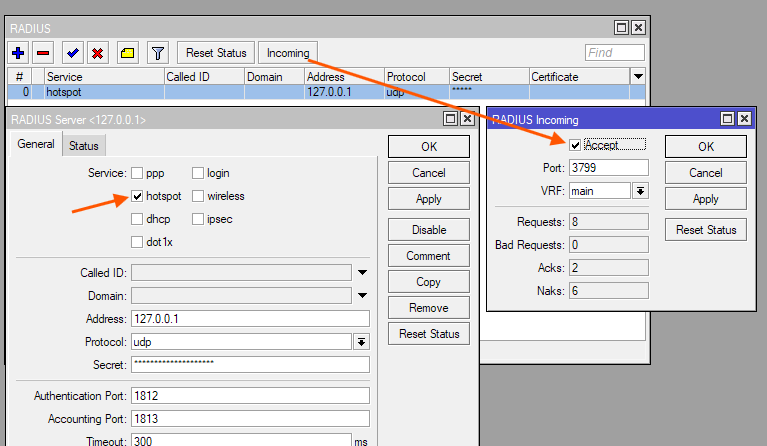Image resolution: width=767 pixels, height=446 pixels.
Task: Toggle the wireless service checkbox
Action: coord(198,196)
